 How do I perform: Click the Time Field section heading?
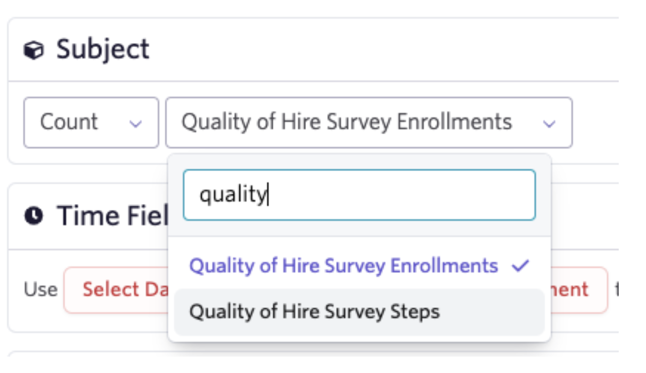tap(112, 216)
